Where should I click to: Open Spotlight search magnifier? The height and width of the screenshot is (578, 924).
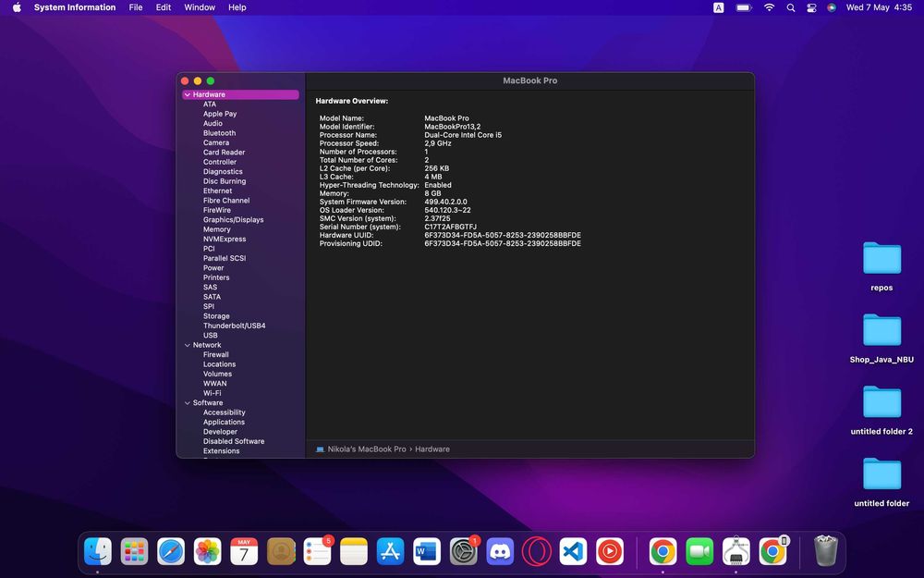tap(791, 7)
